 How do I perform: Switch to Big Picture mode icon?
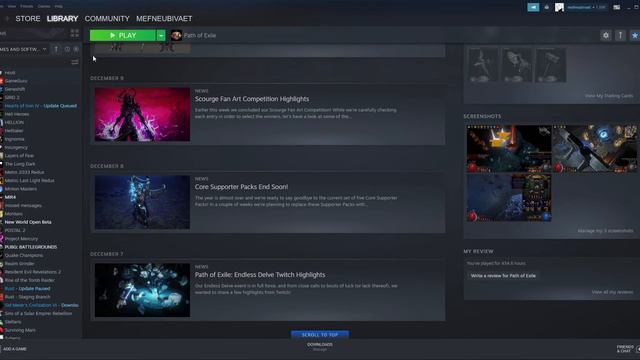617,7
